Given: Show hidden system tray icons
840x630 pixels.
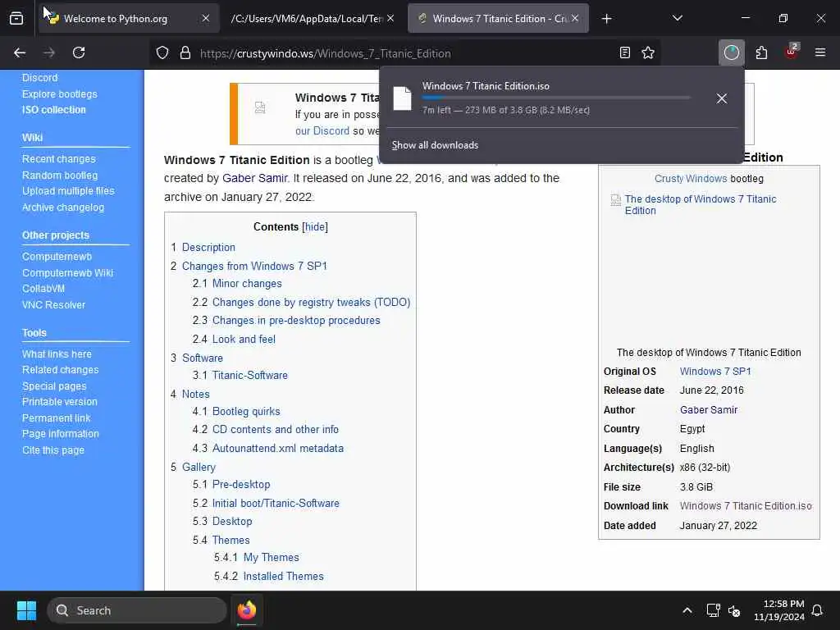Looking at the screenshot, I should (x=687, y=610).
